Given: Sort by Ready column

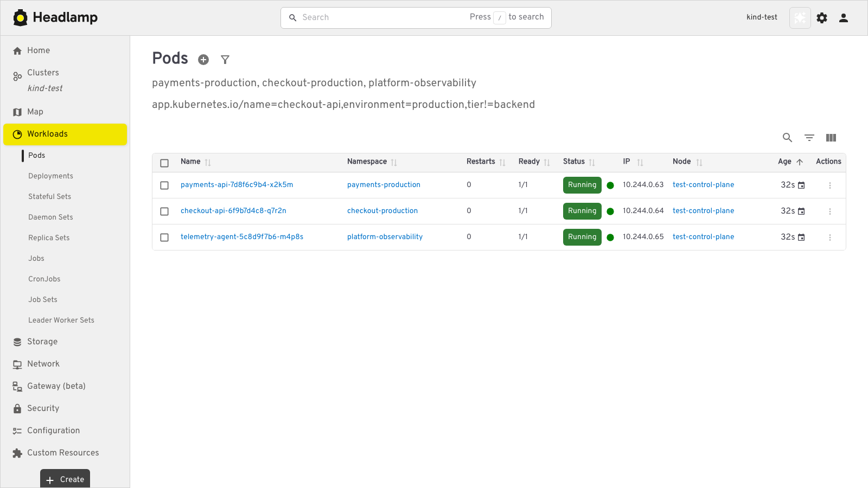Looking at the screenshot, I should click(x=547, y=162).
